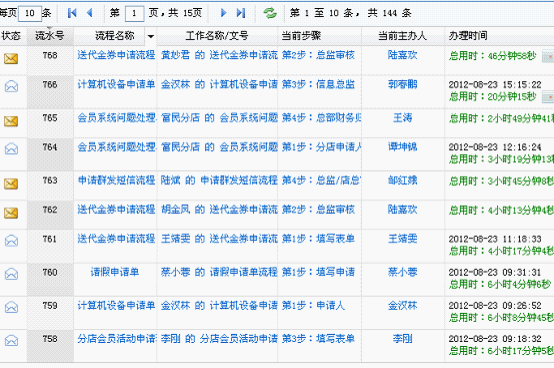The width and height of the screenshot is (554, 368).
Task: Click unread envelope icon for row 765
Action: (11, 121)
